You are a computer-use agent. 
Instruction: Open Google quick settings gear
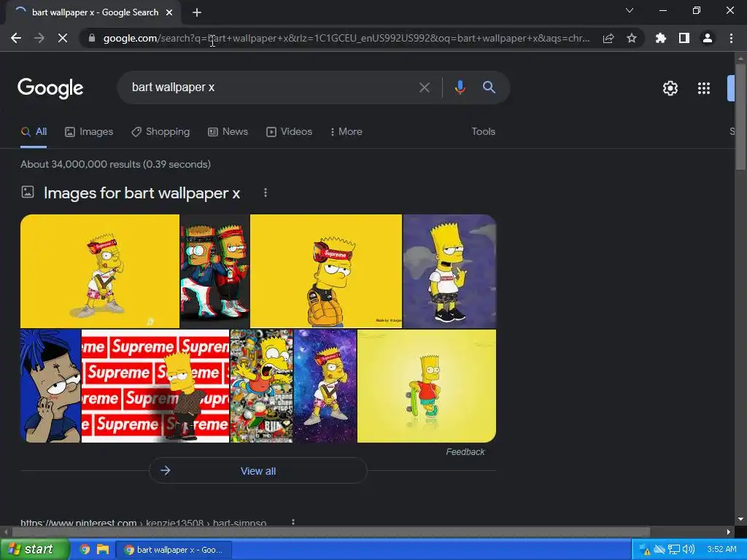pos(670,88)
